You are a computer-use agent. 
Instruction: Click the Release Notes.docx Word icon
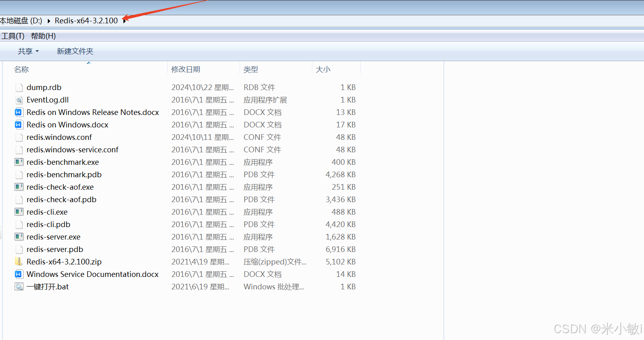(18, 113)
